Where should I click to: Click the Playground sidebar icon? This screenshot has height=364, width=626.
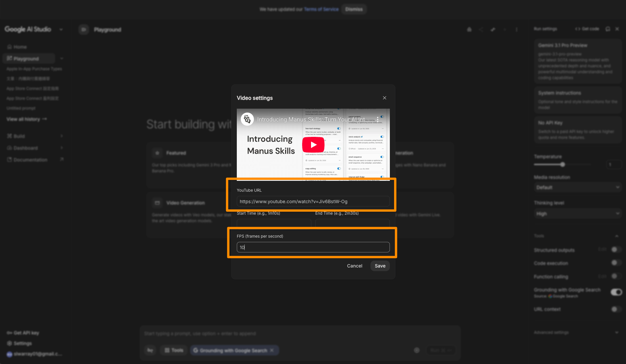click(9, 58)
